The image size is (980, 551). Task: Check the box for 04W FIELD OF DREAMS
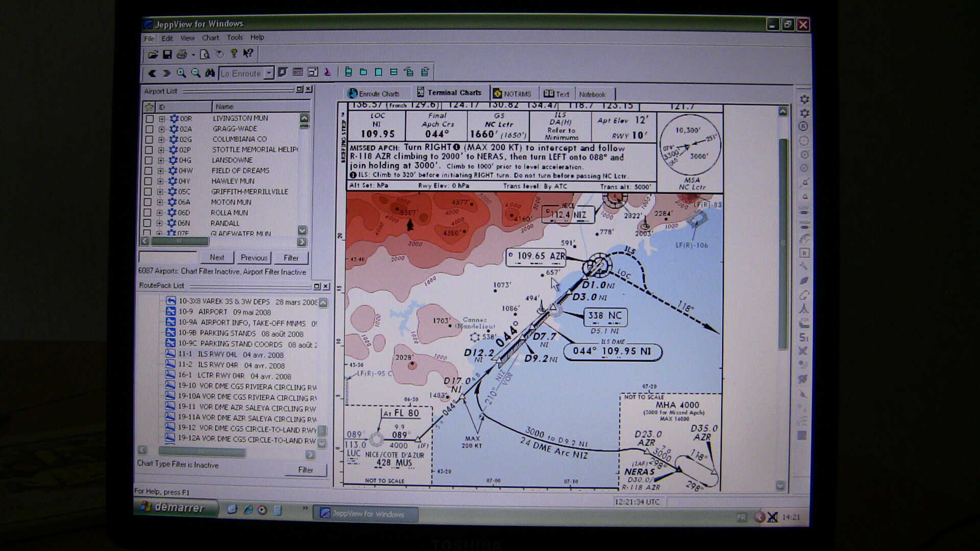[148, 171]
